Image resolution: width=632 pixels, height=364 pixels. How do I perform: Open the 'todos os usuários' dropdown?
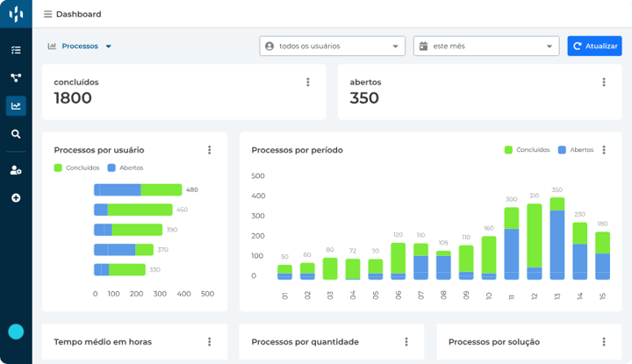[332, 46]
